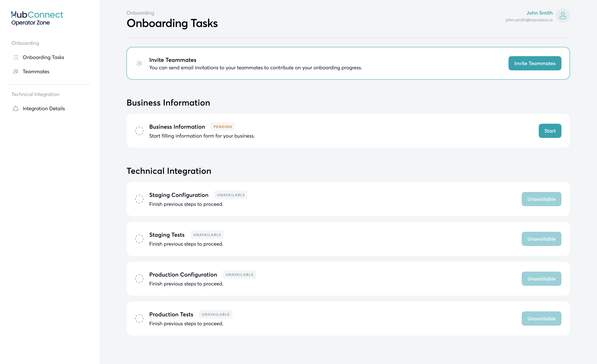This screenshot has width=597, height=364.
Task: Open Onboarding Tasks in the sidebar
Action: (x=43, y=57)
